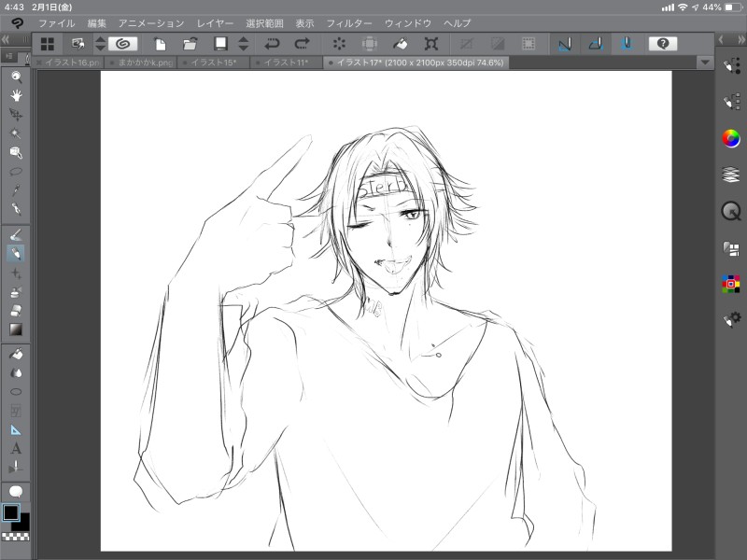This screenshot has width=747, height=560.
Task: Select the transparent checkered color swatch
Action: tap(16, 537)
